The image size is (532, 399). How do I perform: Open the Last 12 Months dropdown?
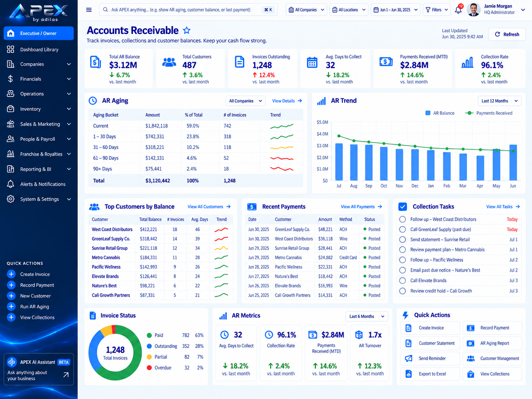click(500, 101)
